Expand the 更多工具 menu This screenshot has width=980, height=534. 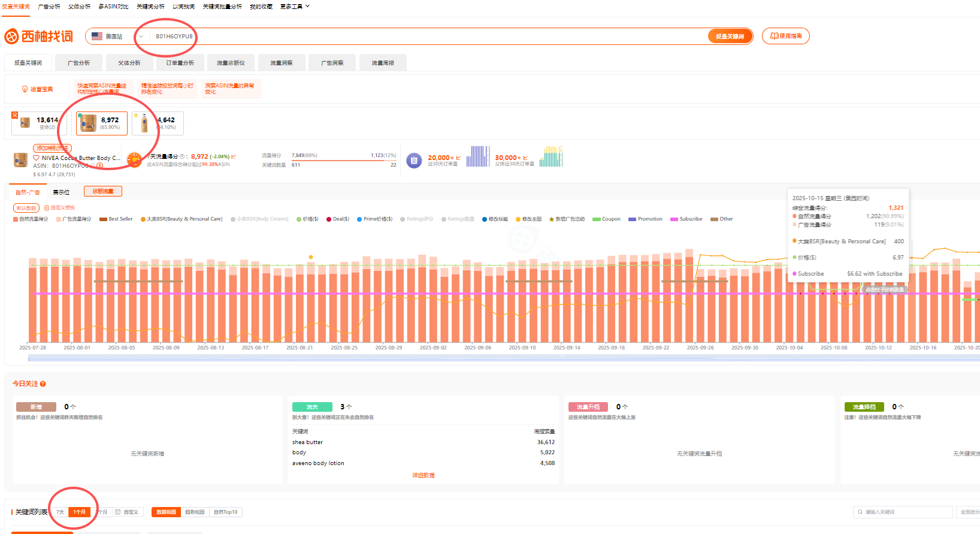pos(295,7)
